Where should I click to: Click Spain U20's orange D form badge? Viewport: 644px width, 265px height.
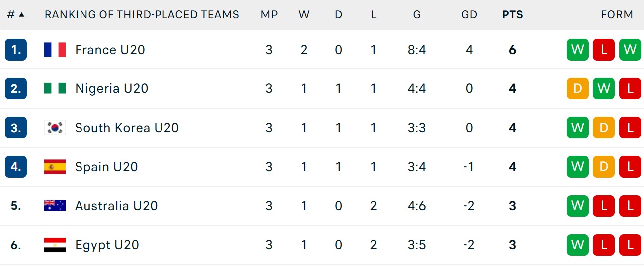coord(604,167)
